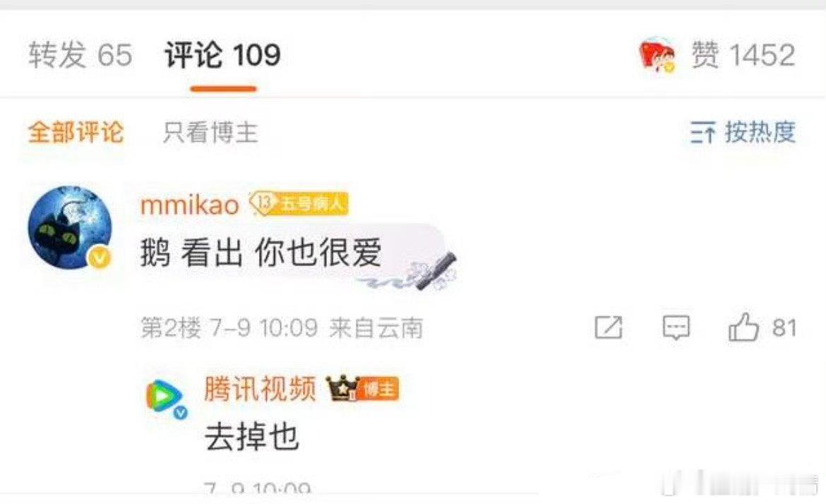Show 全部评论 all comments filter
The width and height of the screenshot is (826, 504).
click(x=76, y=132)
